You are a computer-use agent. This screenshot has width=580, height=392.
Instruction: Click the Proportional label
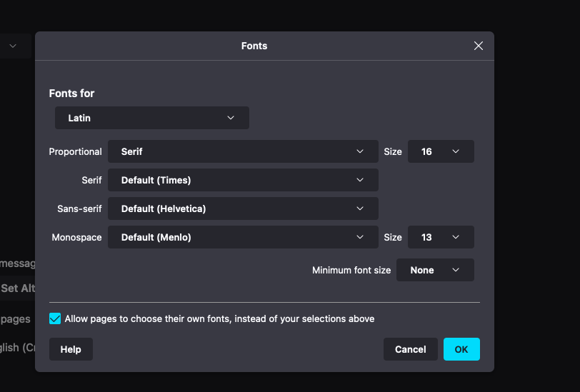coord(76,151)
